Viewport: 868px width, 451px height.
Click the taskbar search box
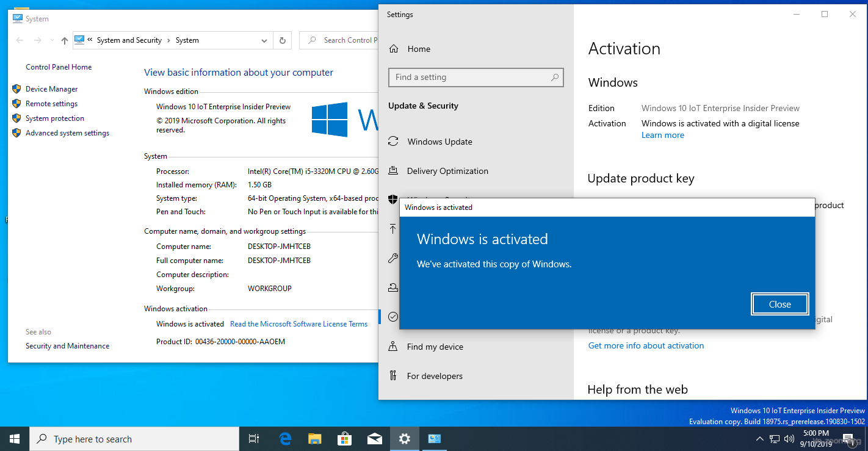[134, 439]
